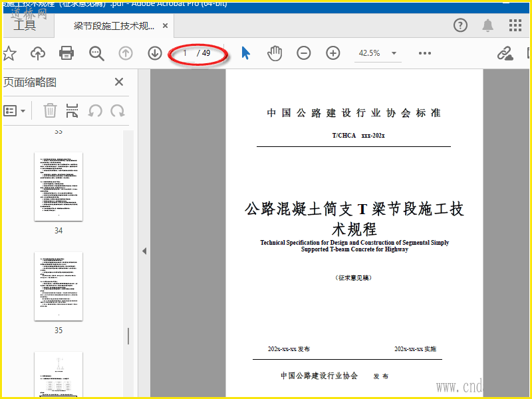Zoom in with the plus button
This screenshot has height=399, width=532.
[333, 53]
